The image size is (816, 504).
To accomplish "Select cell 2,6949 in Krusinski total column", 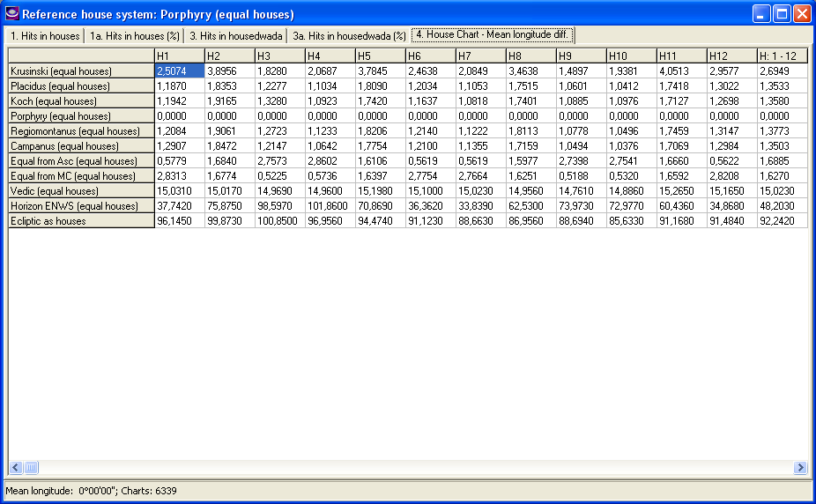I will click(783, 70).
